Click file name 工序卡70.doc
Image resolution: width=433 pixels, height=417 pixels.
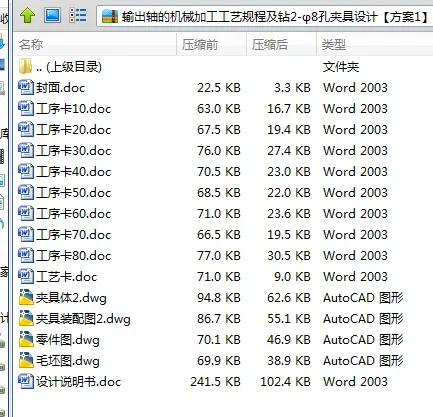point(74,235)
